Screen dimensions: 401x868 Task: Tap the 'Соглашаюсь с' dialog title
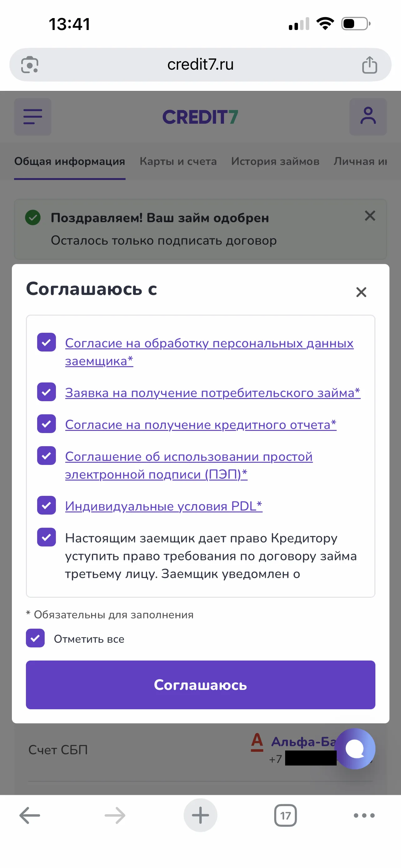[x=92, y=289]
